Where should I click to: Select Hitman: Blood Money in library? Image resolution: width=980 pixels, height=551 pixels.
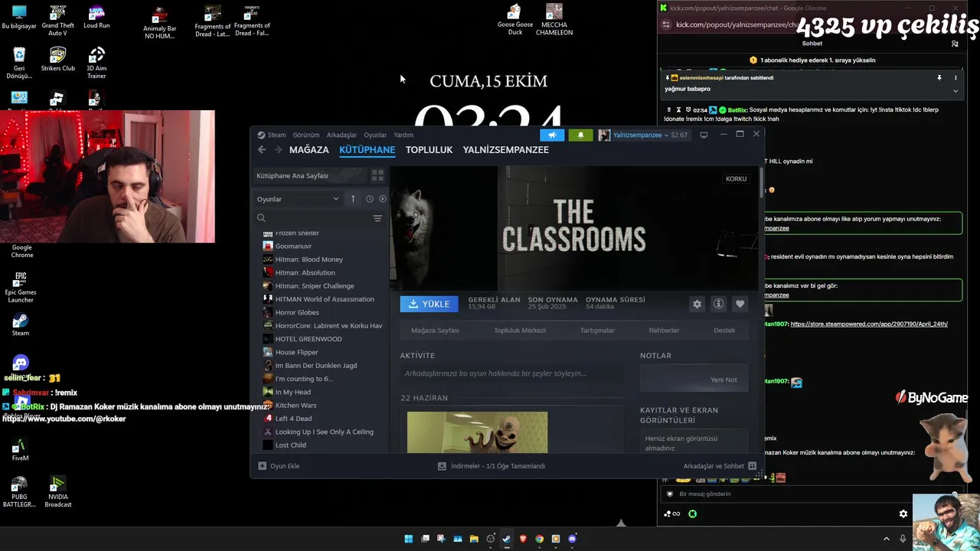309,259
